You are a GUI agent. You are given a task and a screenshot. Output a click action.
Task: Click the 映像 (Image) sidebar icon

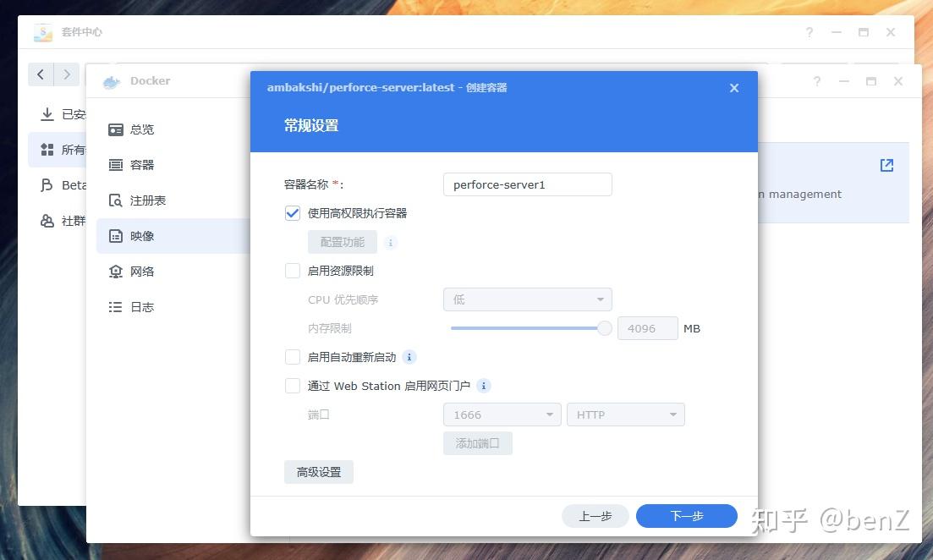point(141,236)
